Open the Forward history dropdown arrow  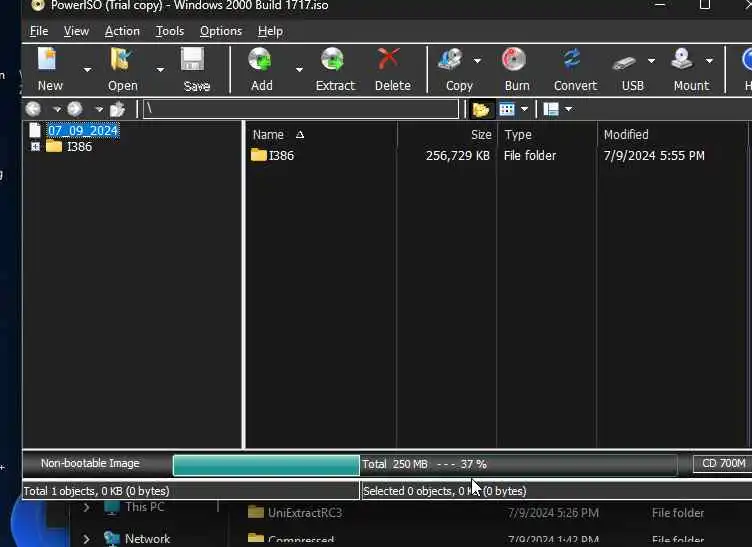tap(99, 110)
